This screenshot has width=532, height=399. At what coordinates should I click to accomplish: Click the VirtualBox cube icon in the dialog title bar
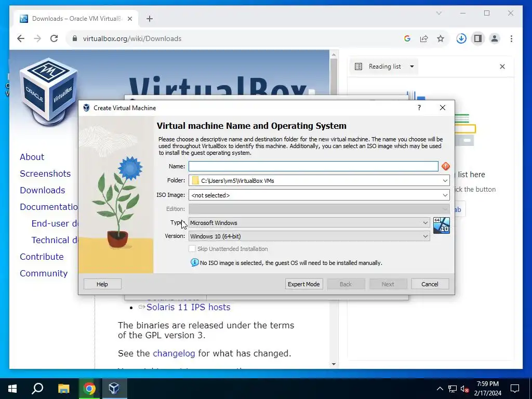(86, 108)
